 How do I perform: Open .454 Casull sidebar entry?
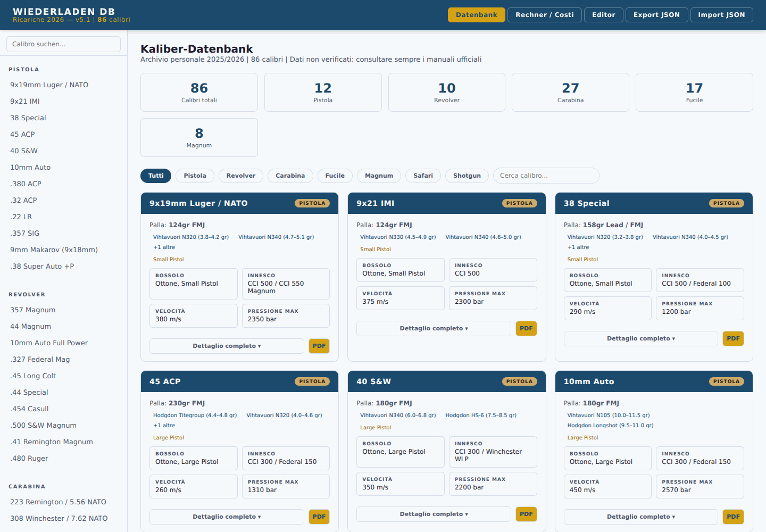[63, 409]
